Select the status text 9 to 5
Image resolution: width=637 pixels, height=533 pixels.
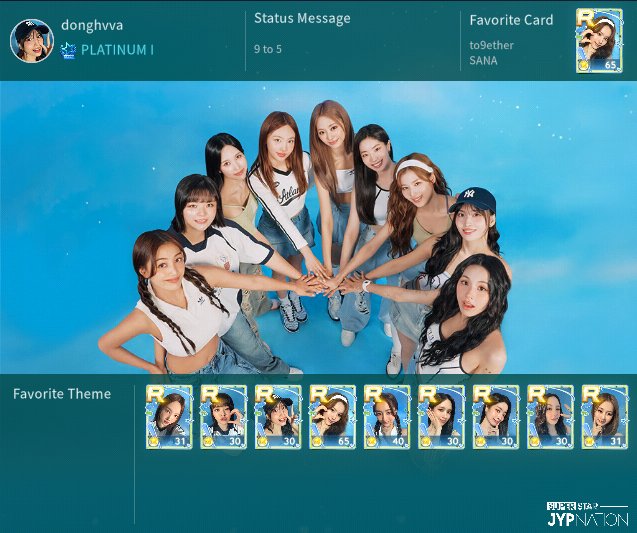(x=268, y=49)
